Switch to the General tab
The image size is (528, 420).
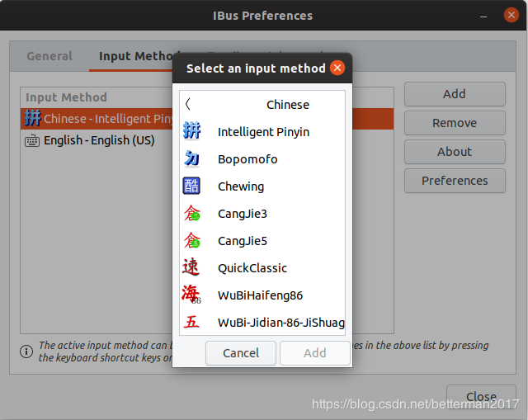click(49, 57)
